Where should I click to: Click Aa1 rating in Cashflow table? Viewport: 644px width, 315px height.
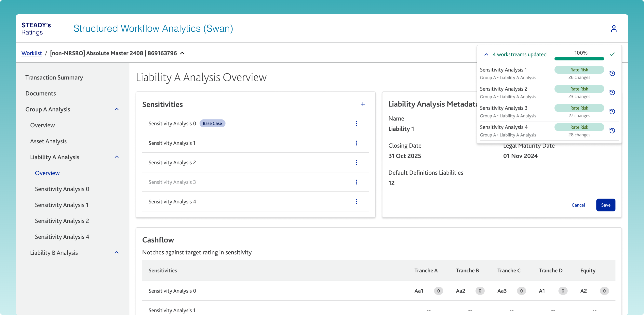(419, 291)
